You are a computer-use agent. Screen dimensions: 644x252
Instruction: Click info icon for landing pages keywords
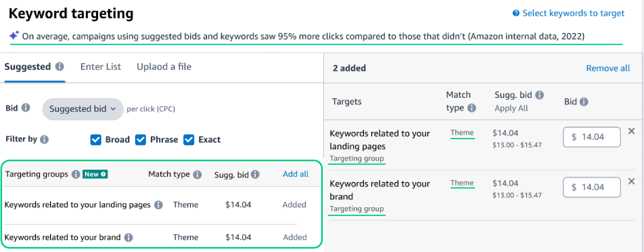point(158,205)
